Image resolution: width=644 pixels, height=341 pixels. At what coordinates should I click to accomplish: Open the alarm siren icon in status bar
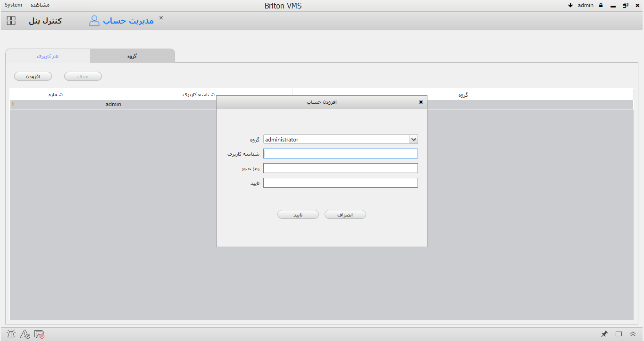pos(11,334)
